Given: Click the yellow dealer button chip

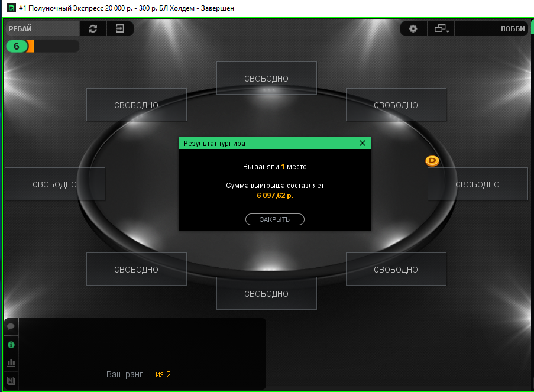Looking at the screenshot, I should [432, 161].
